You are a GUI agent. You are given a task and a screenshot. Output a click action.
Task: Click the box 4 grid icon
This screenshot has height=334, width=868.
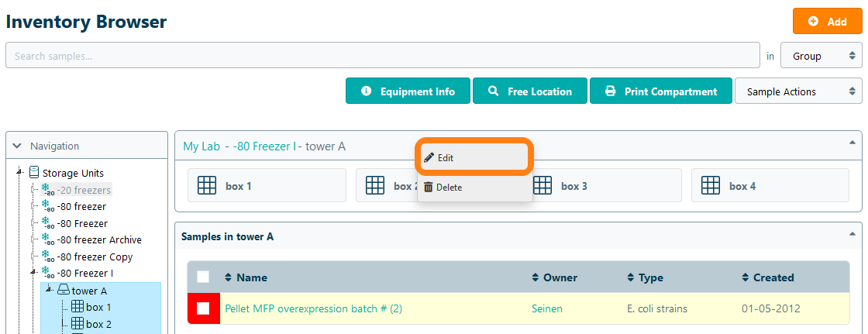pos(711,186)
